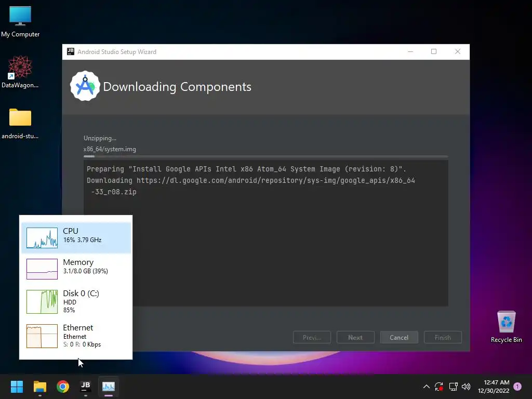Select the Disk 0 (C:) item

[76, 302]
